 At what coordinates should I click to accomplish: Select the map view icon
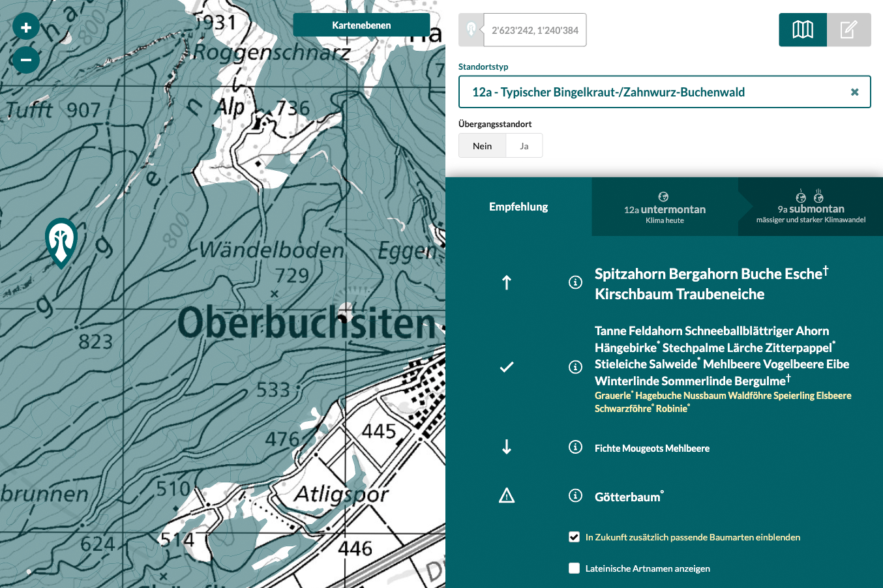[x=803, y=29]
